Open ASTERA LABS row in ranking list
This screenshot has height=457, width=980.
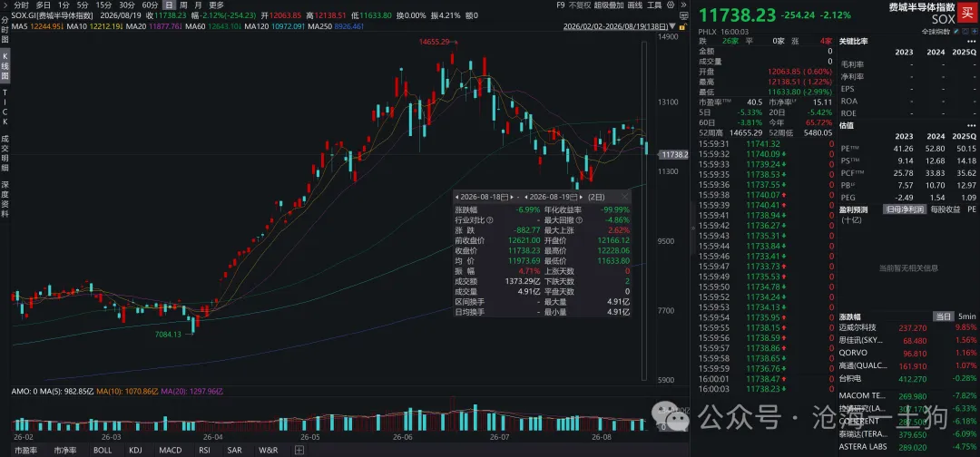click(908, 447)
